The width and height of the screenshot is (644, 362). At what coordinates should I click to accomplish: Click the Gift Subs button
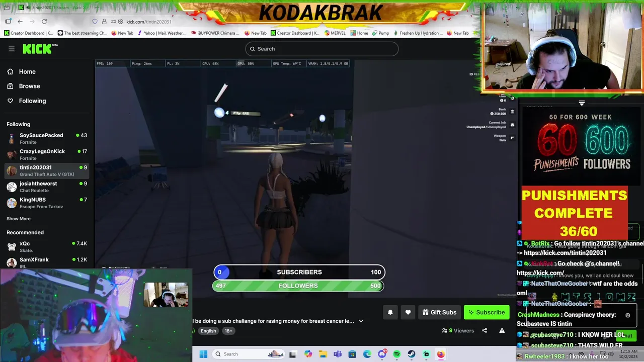click(x=439, y=312)
